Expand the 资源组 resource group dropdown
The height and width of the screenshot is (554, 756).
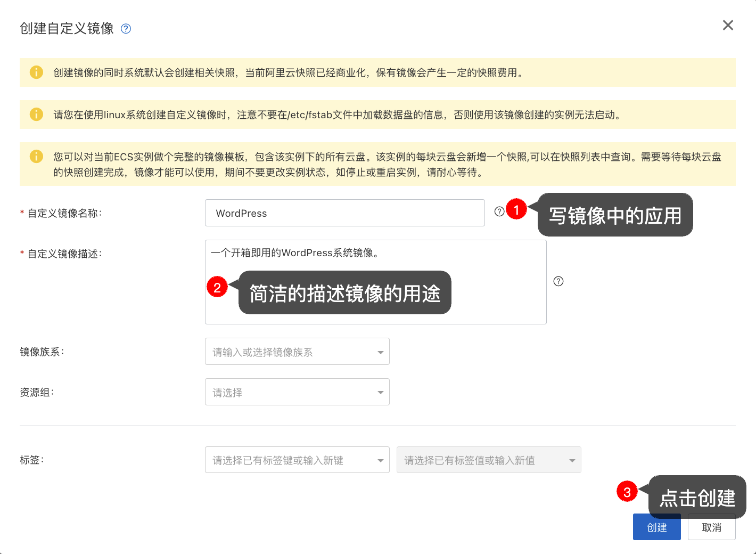pos(297,392)
